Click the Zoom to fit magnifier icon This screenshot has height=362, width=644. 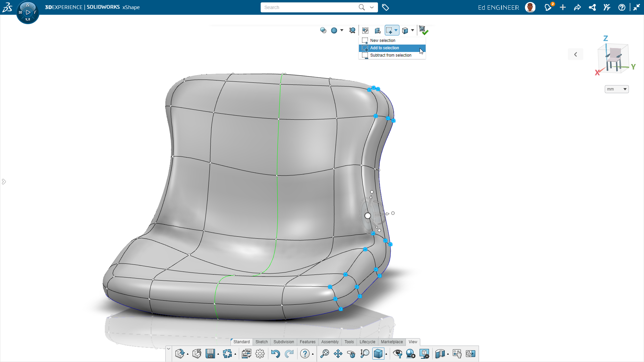[325, 354]
